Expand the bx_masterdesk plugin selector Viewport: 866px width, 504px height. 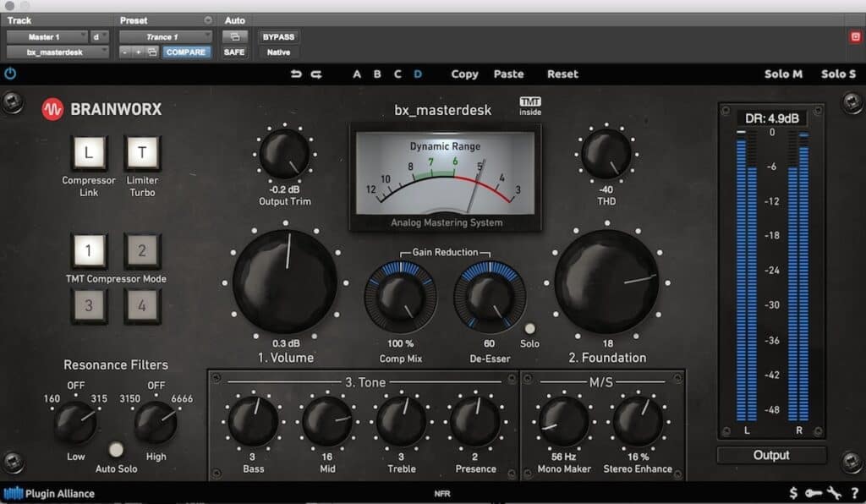coord(58,52)
